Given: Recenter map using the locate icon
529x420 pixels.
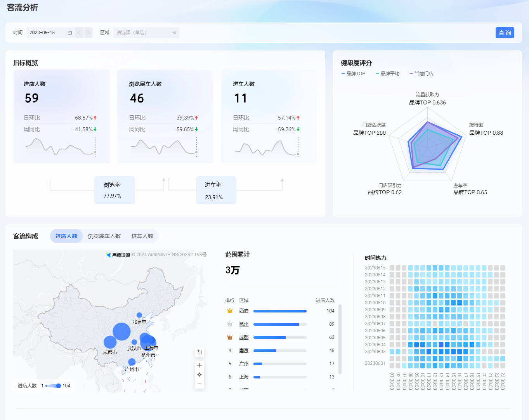Looking at the screenshot, I should pyautogui.click(x=199, y=375).
